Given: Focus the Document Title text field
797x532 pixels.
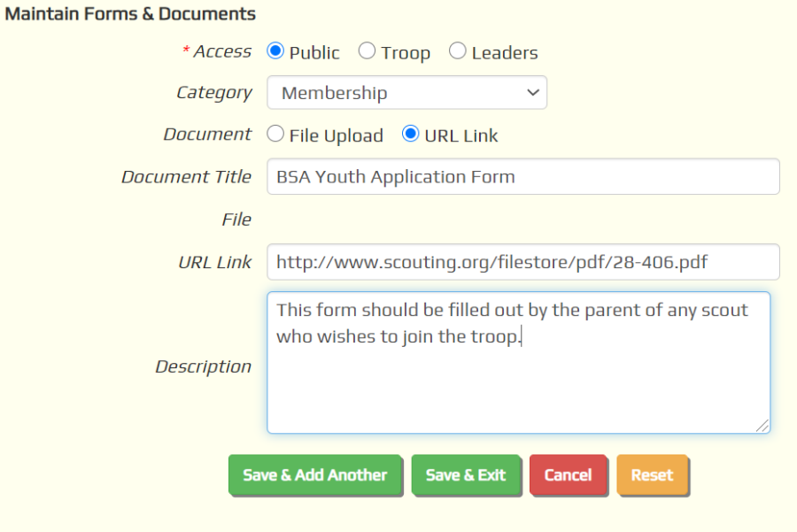Looking at the screenshot, I should click(x=523, y=176).
